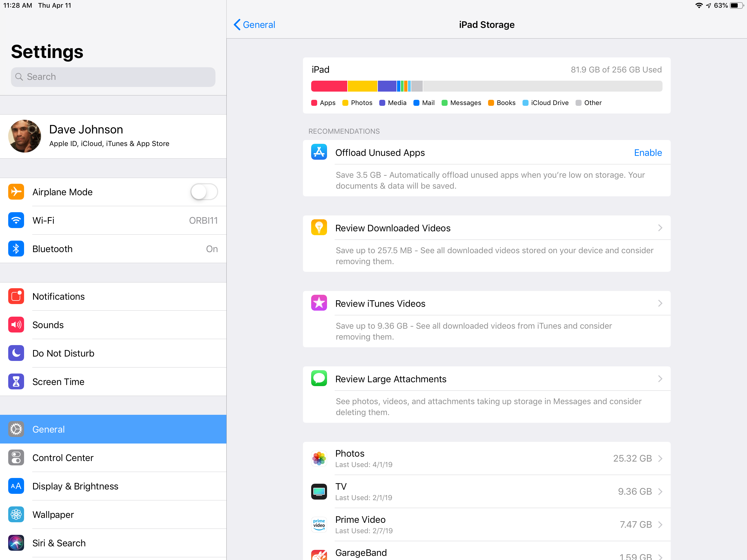Tap Dave Johnson's profile photo
This screenshot has height=560, width=747.
25,136
